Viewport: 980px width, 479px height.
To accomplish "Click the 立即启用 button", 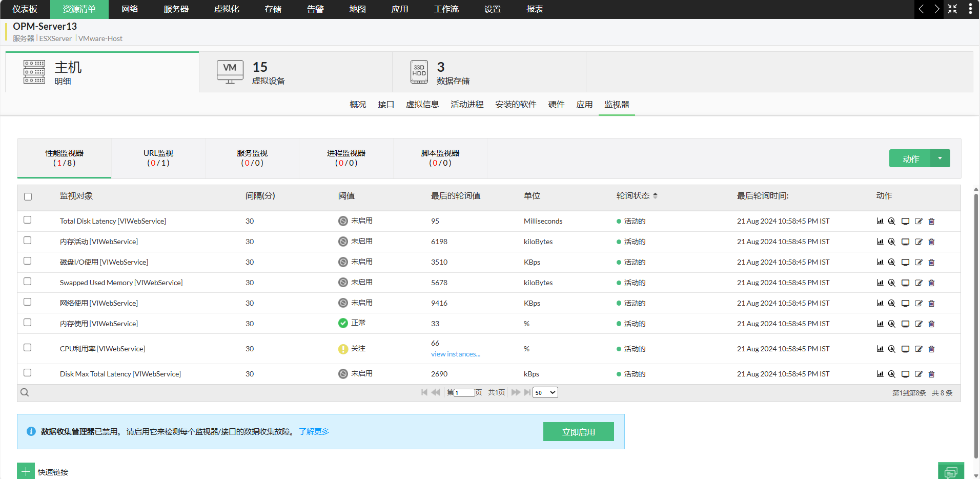I will 578,432.
